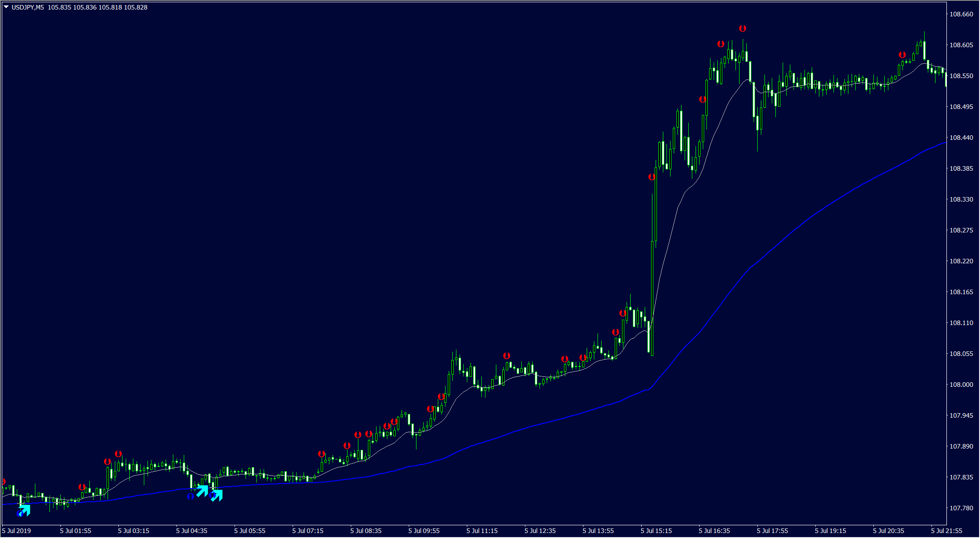Select the red sell marker level with 108.495
This screenshot has width=980, height=538.
point(702,99)
